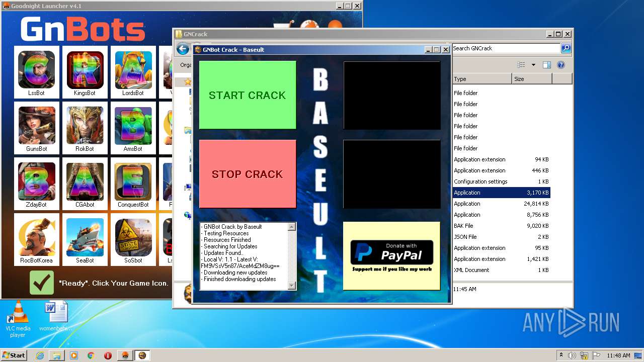
Task: Select the 3,170 KB Application row
Action: [501, 193]
